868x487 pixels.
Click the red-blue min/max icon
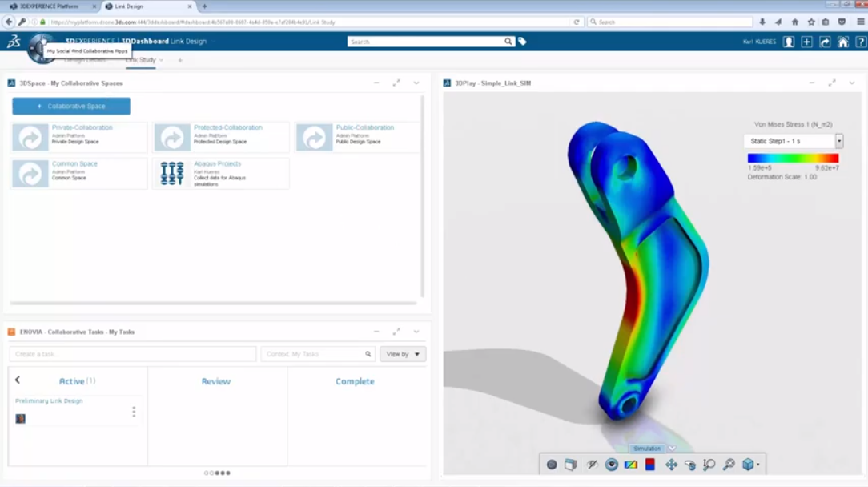(650, 465)
